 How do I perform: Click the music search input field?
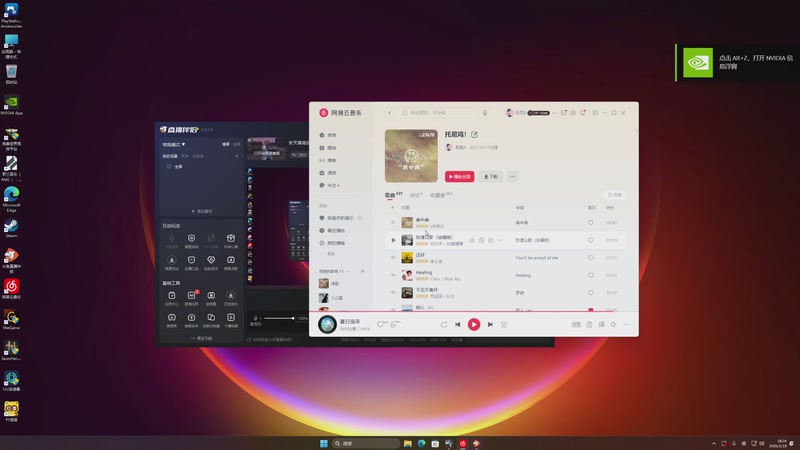coord(438,113)
